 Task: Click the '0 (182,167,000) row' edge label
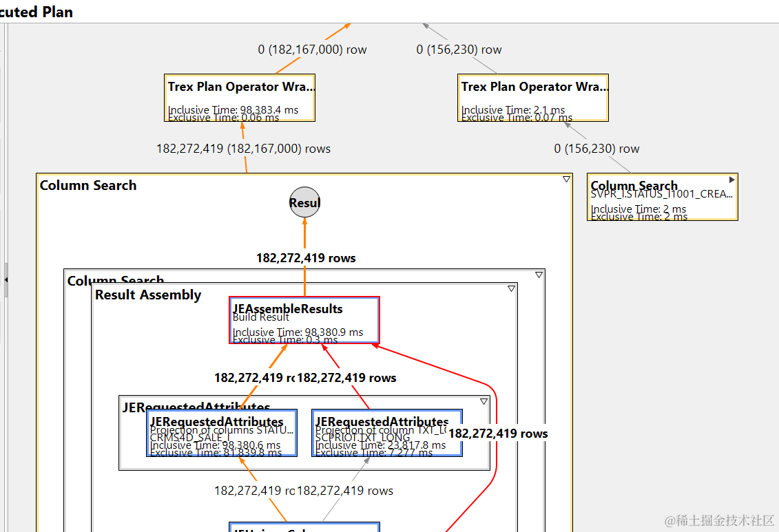click(312, 50)
